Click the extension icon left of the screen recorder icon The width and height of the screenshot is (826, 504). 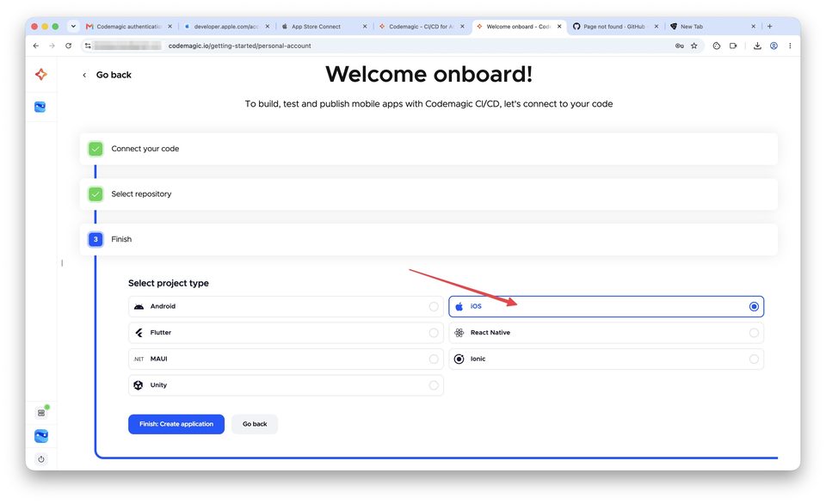[x=717, y=46]
